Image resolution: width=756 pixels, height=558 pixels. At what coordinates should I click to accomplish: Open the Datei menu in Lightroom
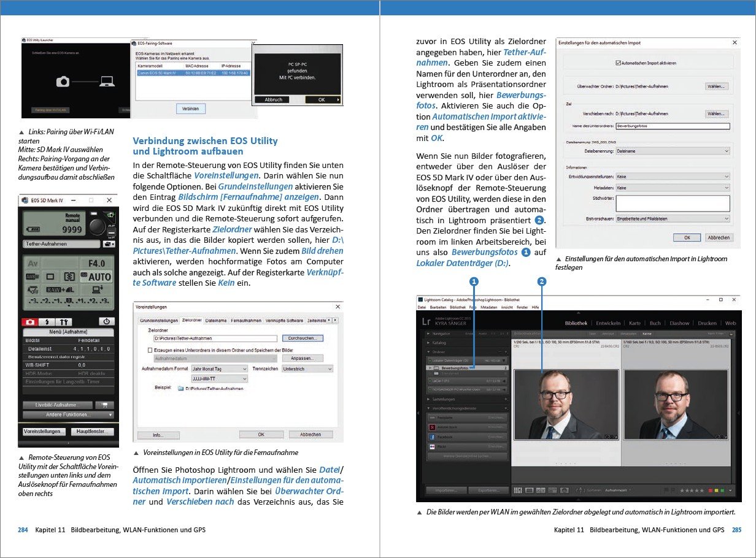(422, 307)
